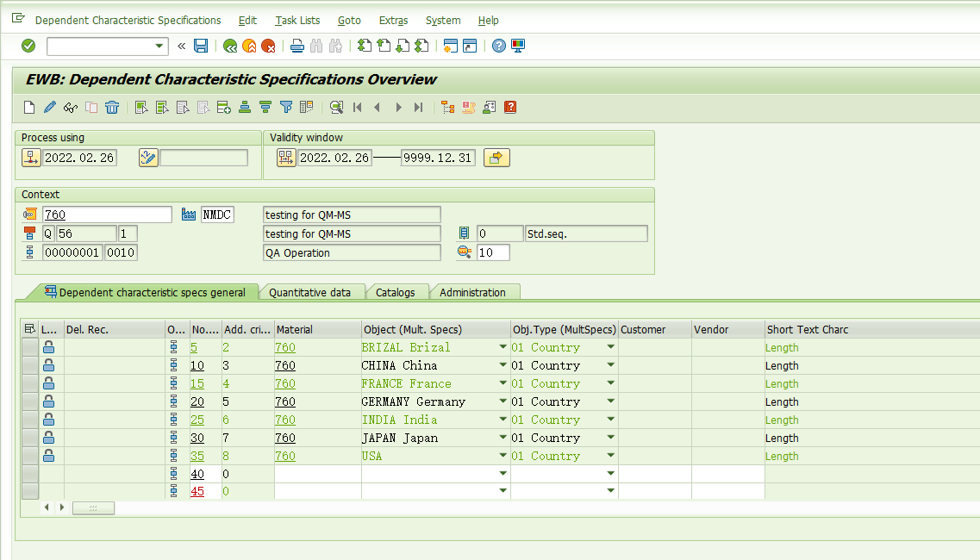Viewport: 980px width, 560px height.
Task: Click the Print icon
Action: point(296,46)
